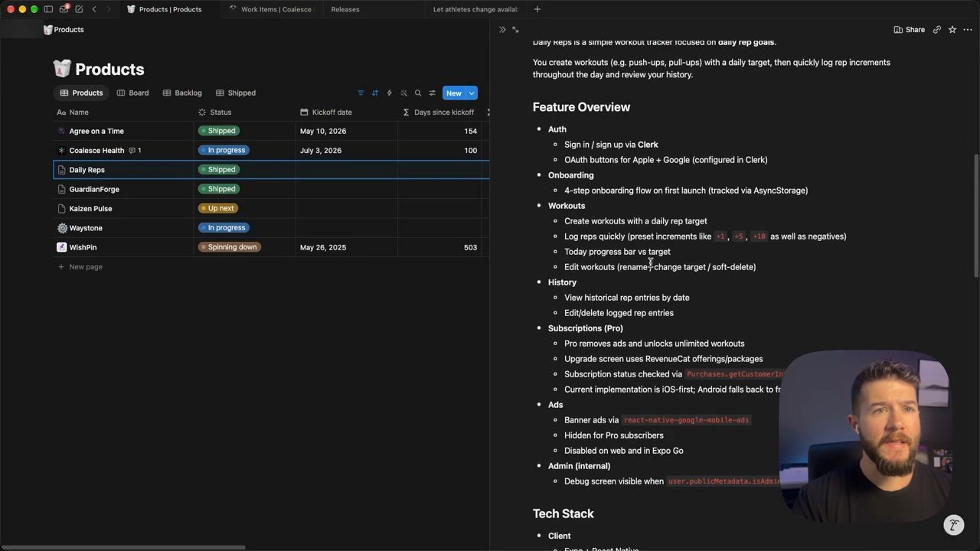Viewport: 980px width, 551px height.
Task: Open automations lightning bolt icon
Action: pos(389,93)
